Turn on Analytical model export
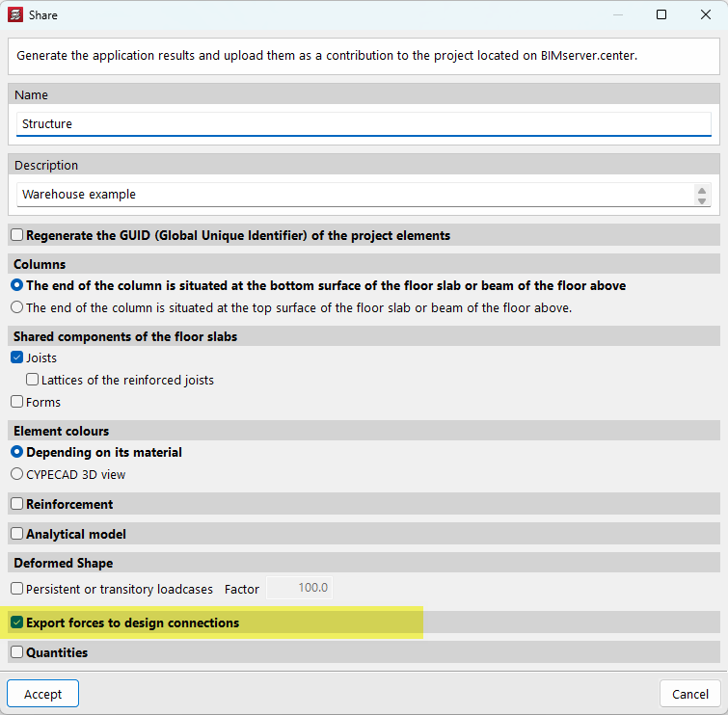This screenshot has height=715, width=728. pos(17,534)
